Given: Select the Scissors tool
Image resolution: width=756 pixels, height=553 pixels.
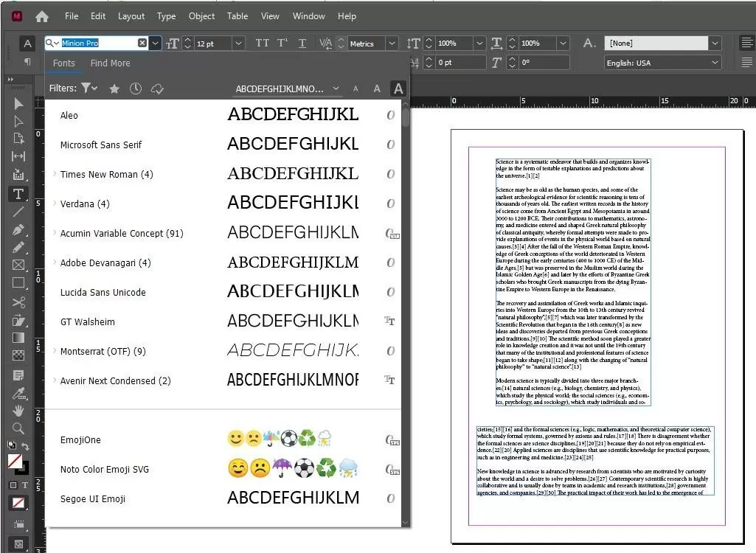Looking at the screenshot, I should pyautogui.click(x=18, y=303).
